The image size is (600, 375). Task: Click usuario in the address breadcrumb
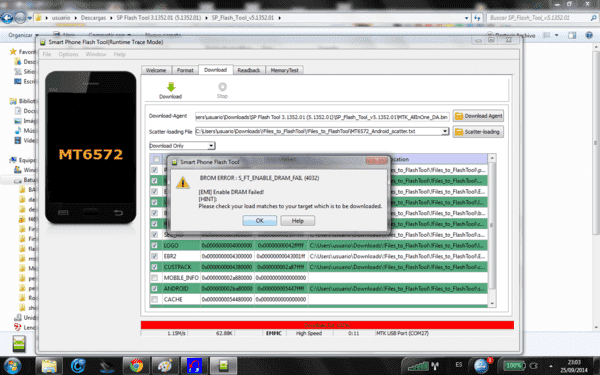(x=61, y=18)
